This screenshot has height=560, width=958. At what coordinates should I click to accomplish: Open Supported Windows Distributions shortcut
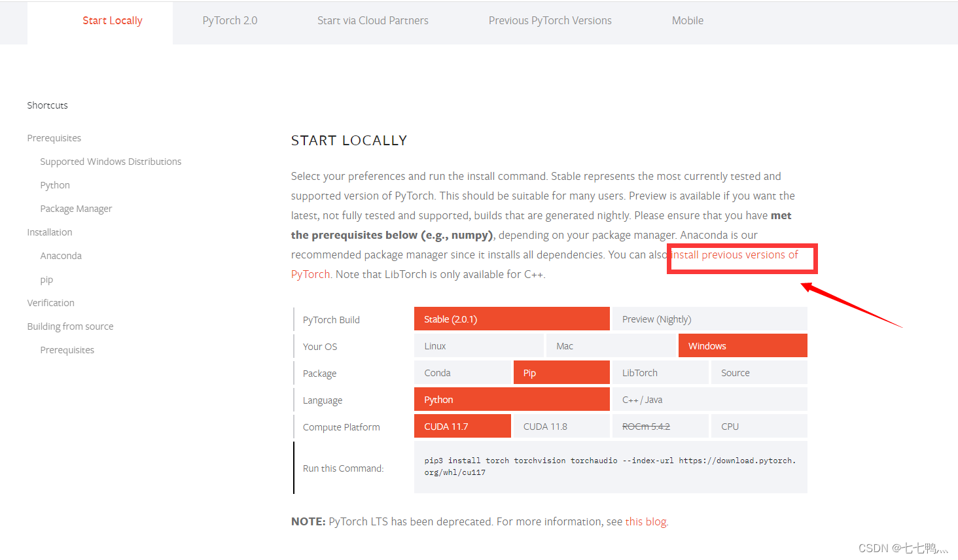click(x=111, y=162)
